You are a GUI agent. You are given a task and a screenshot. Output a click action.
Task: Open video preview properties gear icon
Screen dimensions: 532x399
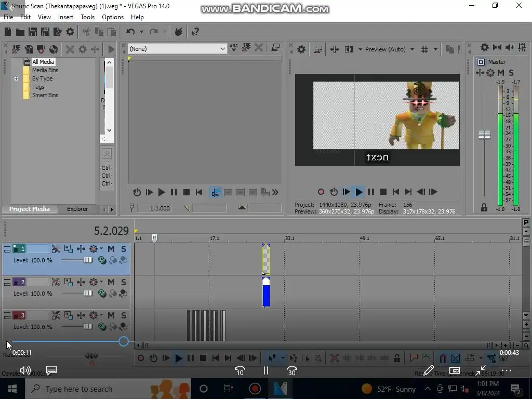[301, 49]
